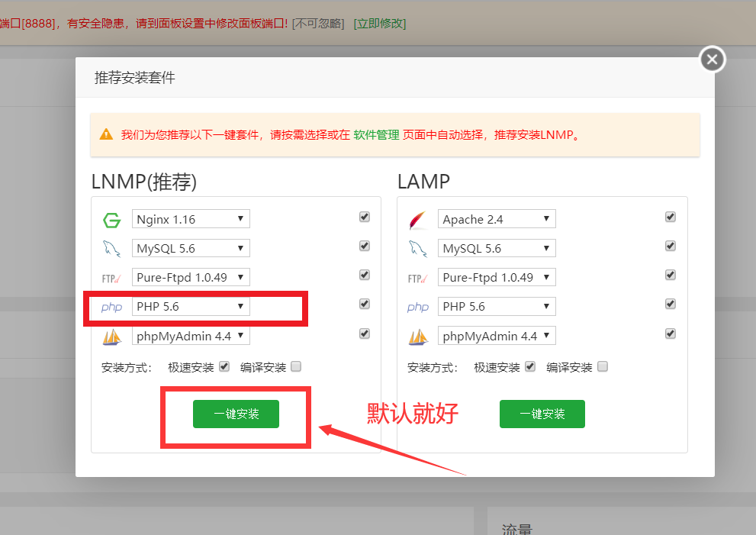Uncheck Pure-Ftpd in LAMP

pyautogui.click(x=671, y=275)
